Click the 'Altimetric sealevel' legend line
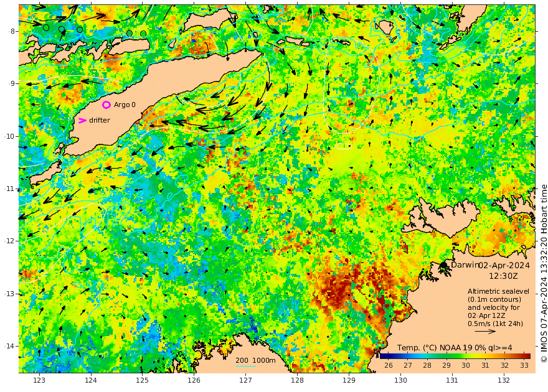 coord(498,291)
